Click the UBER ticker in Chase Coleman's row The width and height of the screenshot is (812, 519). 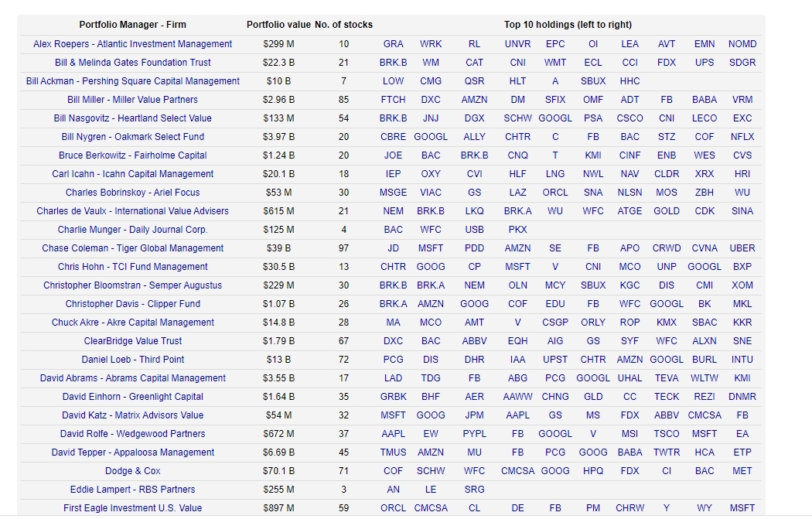(742, 248)
